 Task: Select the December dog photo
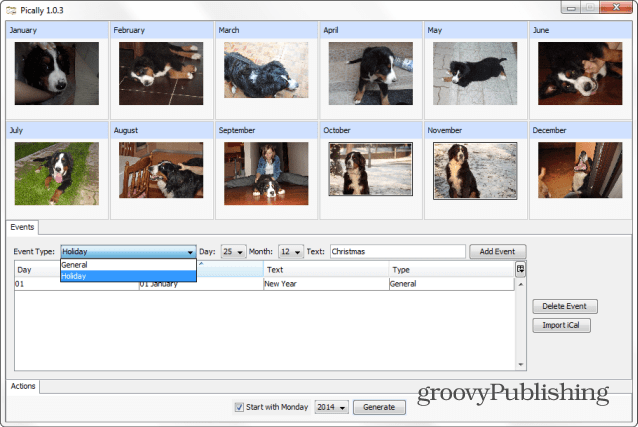(580, 170)
